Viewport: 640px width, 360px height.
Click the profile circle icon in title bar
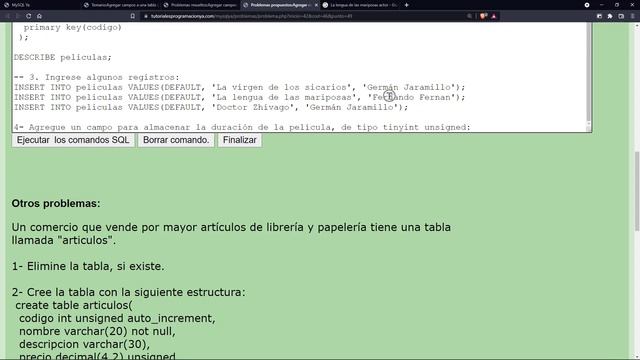587,5
